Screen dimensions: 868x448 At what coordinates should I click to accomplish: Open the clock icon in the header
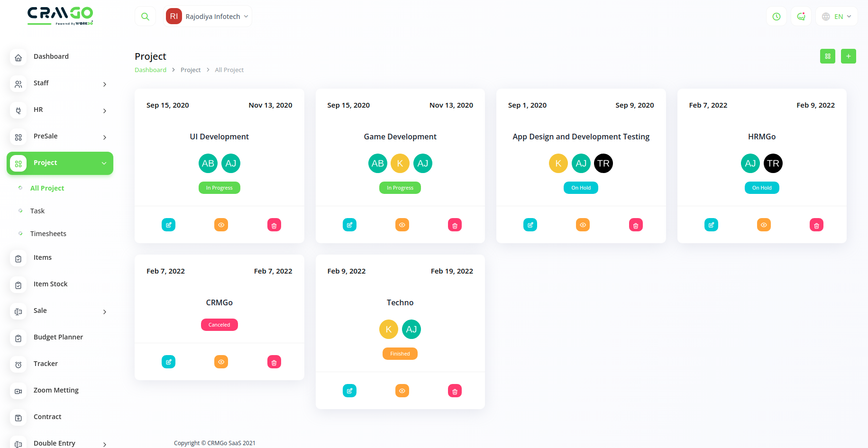[x=777, y=17]
